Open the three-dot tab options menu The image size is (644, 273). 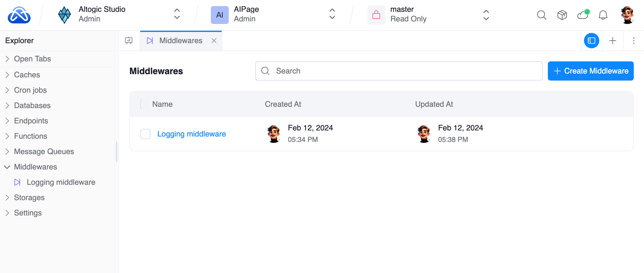[633, 41]
